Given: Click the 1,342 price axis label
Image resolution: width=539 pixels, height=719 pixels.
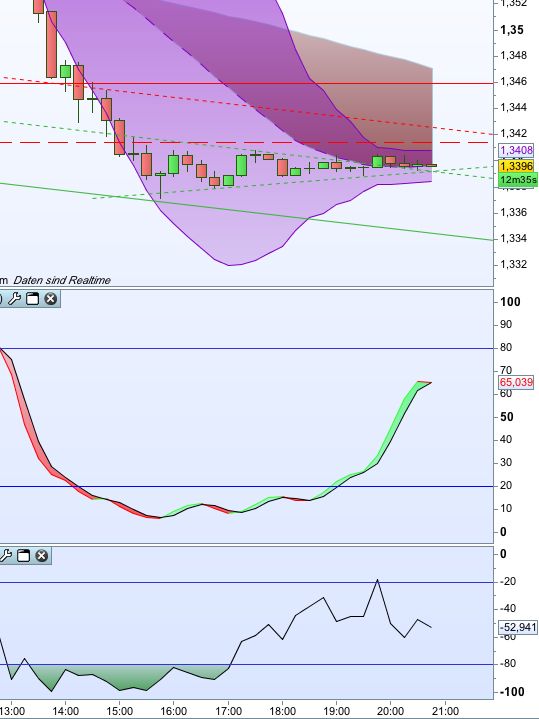Looking at the screenshot, I should point(514,133).
